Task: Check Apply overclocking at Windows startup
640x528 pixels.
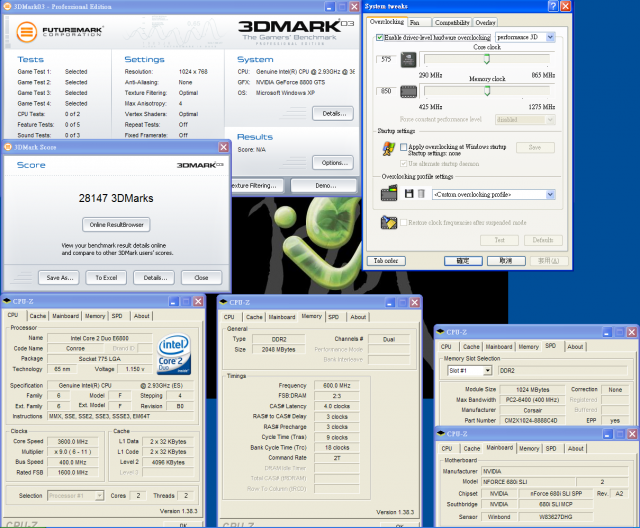Action: (404, 146)
